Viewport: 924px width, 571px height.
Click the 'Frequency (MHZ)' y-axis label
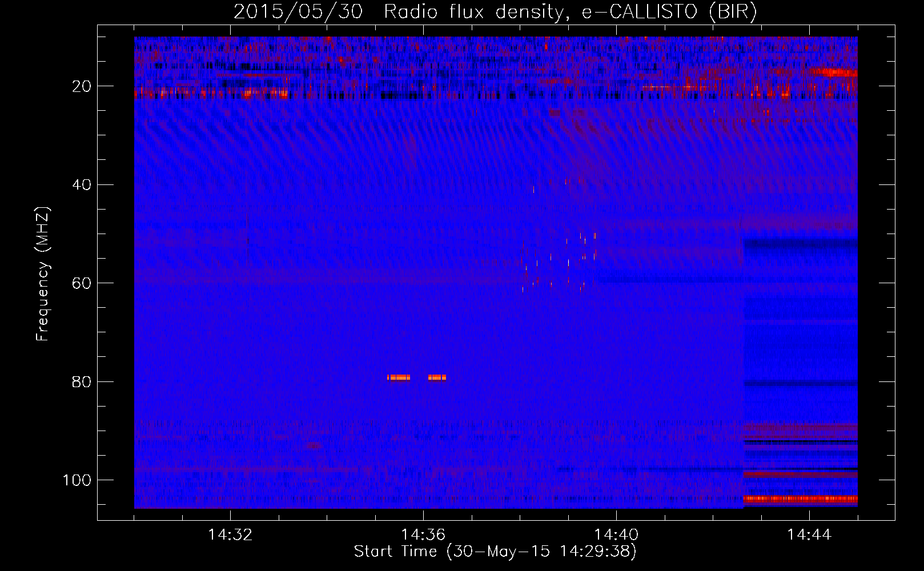tap(43, 274)
